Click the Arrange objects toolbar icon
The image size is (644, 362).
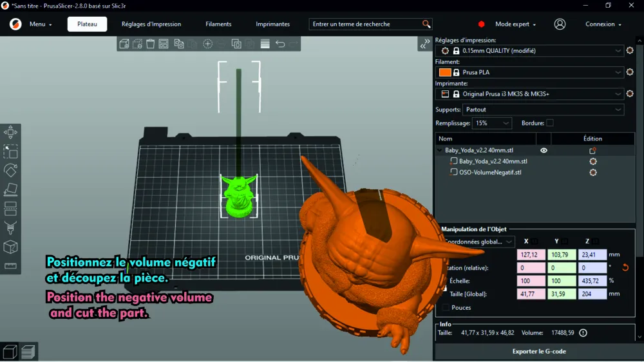tap(164, 44)
